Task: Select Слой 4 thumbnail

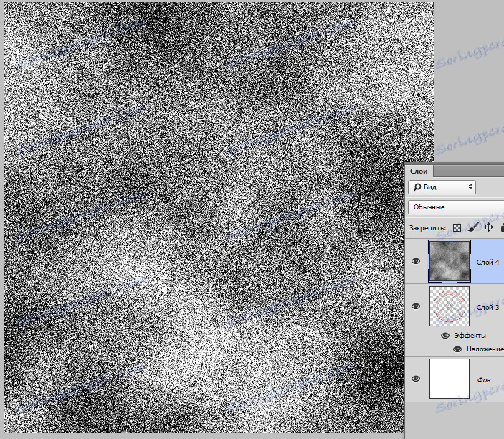Action: [x=450, y=261]
